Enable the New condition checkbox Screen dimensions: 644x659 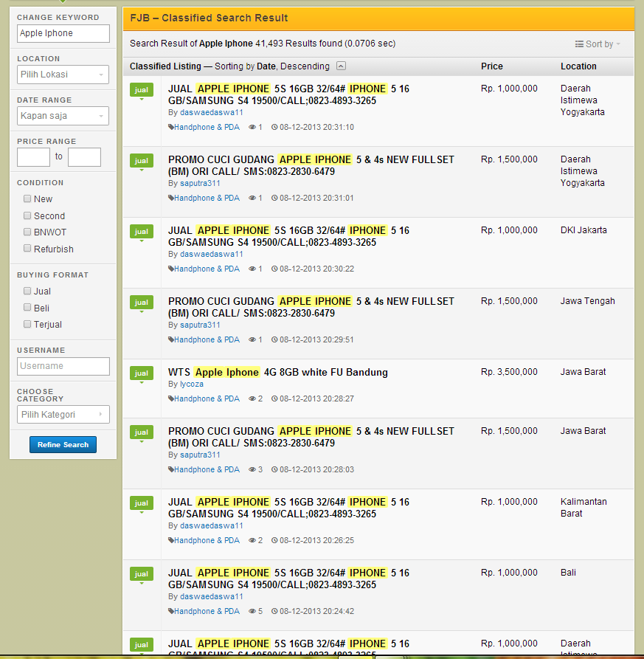point(27,199)
